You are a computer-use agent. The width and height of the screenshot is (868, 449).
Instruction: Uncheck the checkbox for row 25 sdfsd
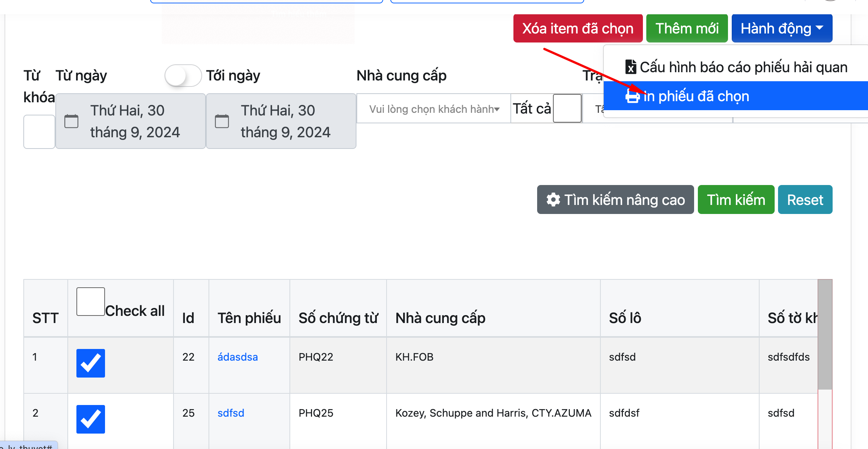(x=90, y=419)
